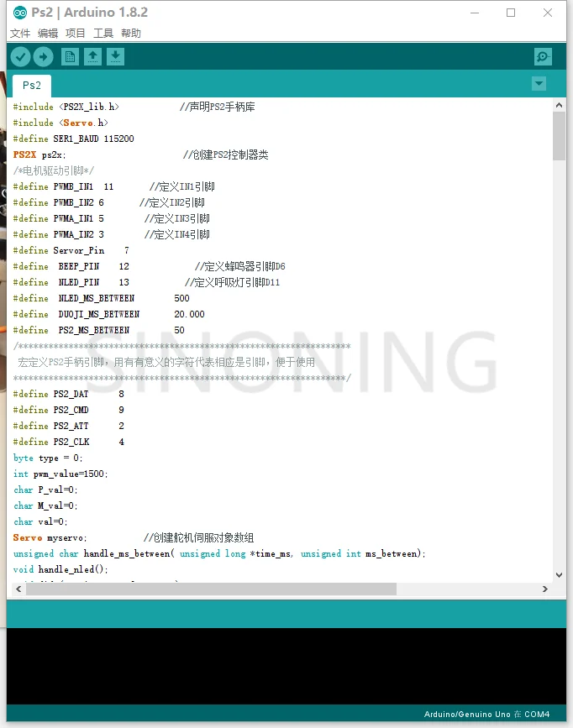The width and height of the screenshot is (573, 728).
Task: Click the line '#include <PS2X_lib.h>'
Action: [x=66, y=107]
